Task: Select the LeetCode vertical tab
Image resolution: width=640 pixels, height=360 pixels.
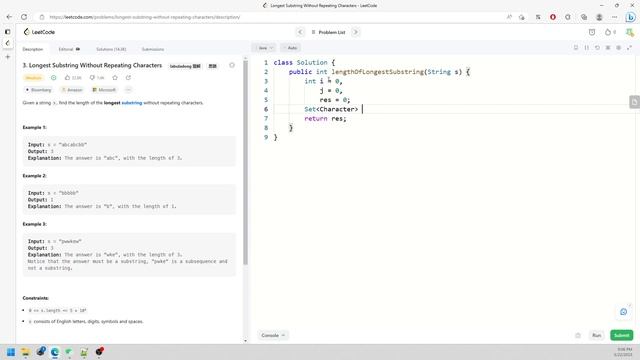Action: click(7, 43)
